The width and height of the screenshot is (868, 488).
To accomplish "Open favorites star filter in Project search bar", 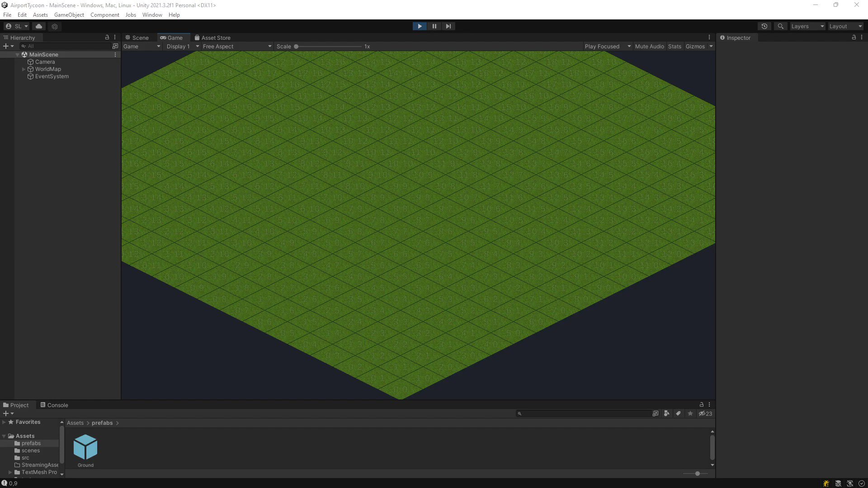I will [x=690, y=413].
